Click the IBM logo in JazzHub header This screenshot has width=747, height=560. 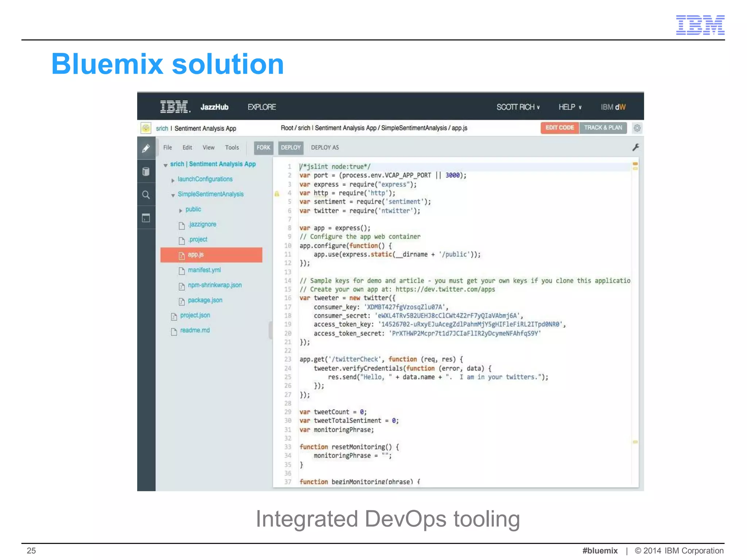pyautogui.click(x=175, y=107)
